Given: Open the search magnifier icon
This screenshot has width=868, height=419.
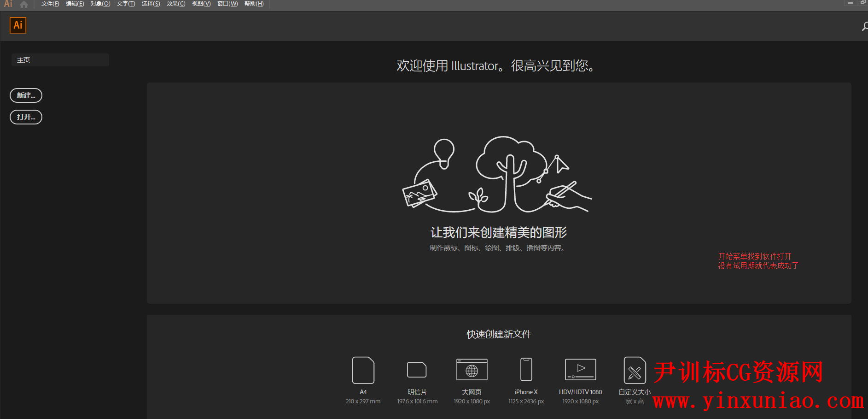Looking at the screenshot, I should (865, 27).
